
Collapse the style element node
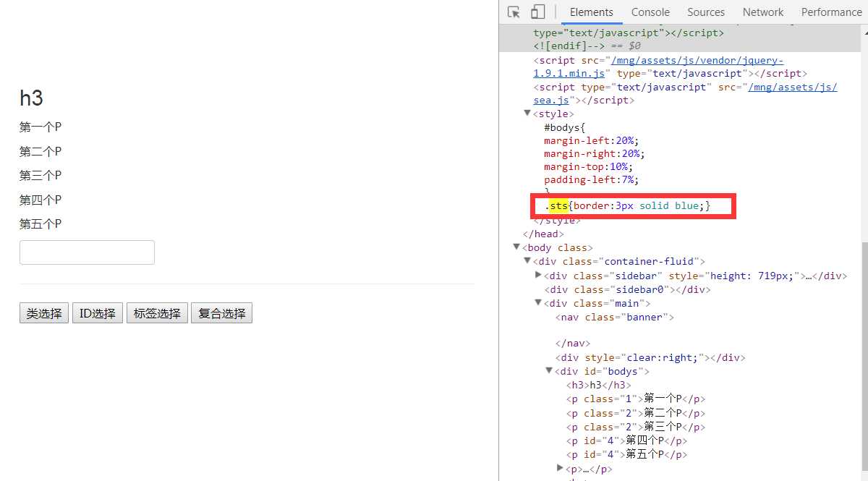pyautogui.click(x=527, y=114)
